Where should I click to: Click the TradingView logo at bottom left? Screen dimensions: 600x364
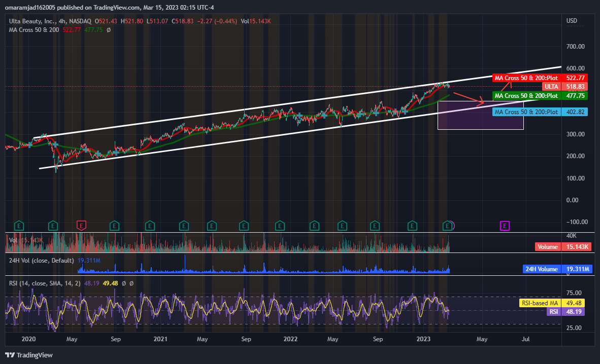(x=29, y=355)
